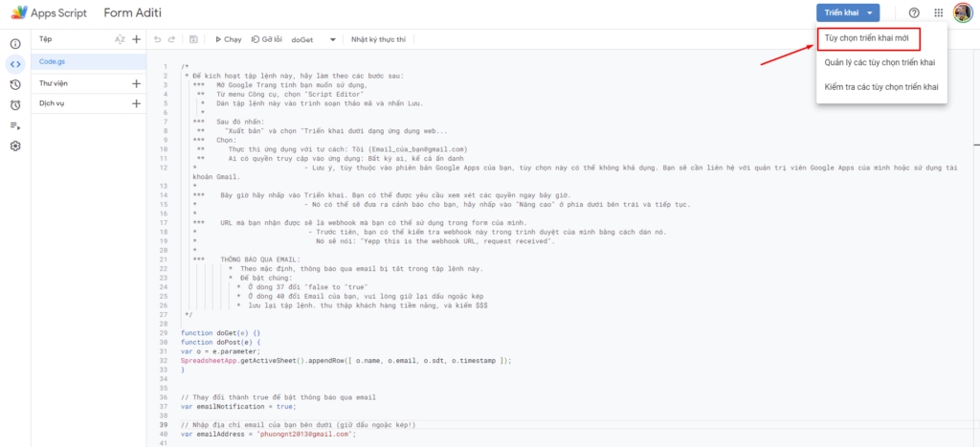The height and width of the screenshot is (447, 980).
Task: Click the redo arrow in editor toolbar
Action: pos(172,39)
